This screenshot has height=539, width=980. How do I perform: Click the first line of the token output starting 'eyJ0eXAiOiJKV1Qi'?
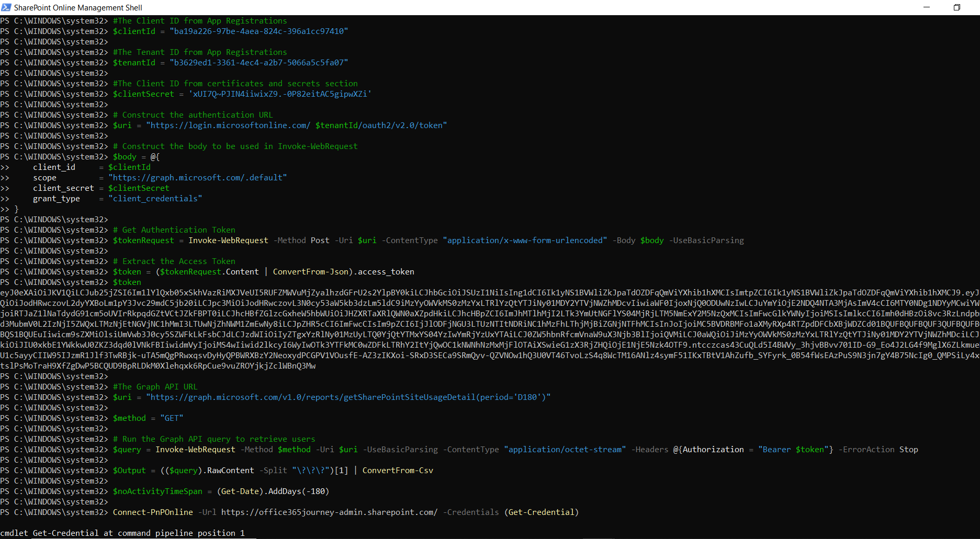[490, 293]
